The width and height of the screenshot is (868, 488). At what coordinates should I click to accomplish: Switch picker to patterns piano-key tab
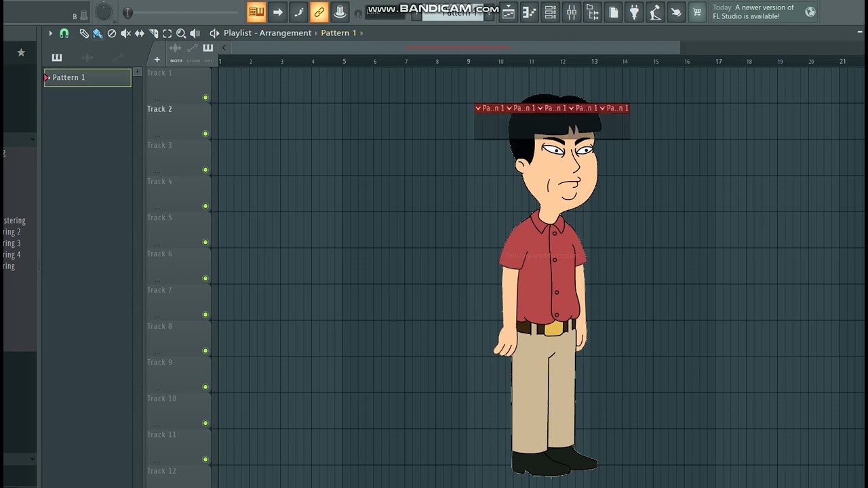tap(57, 57)
